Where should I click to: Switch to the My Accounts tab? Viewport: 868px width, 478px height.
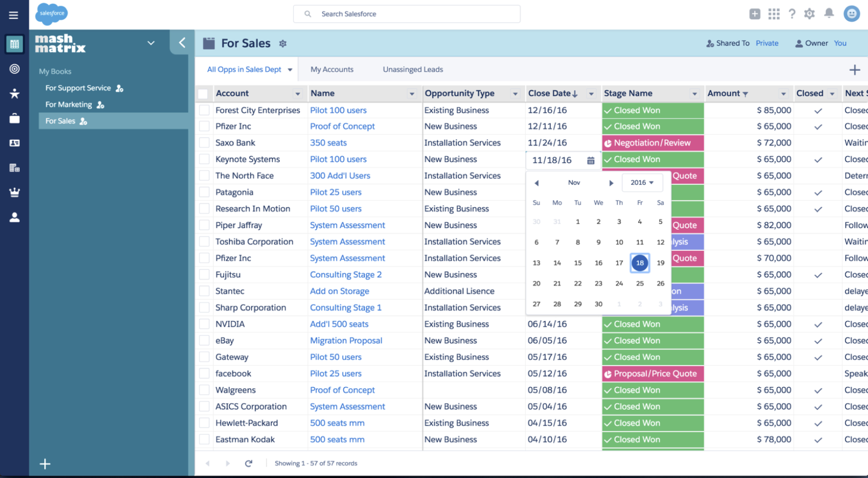coord(332,69)
